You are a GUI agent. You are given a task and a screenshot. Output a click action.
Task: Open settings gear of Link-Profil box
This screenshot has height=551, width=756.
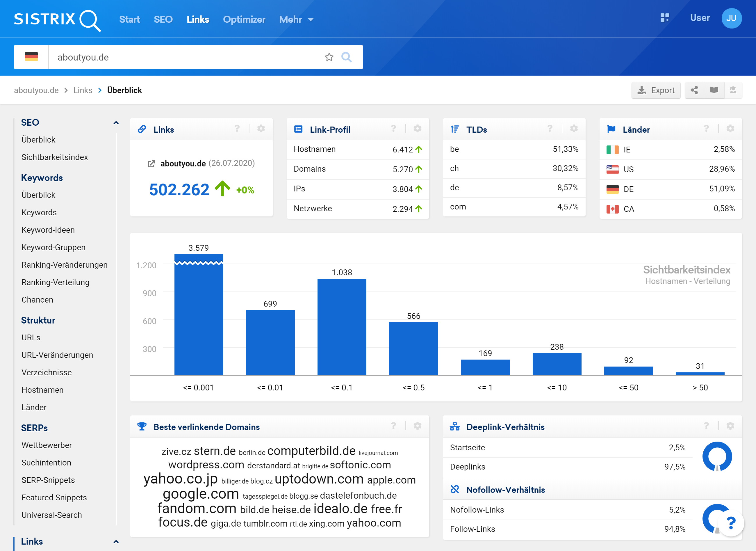417,129
